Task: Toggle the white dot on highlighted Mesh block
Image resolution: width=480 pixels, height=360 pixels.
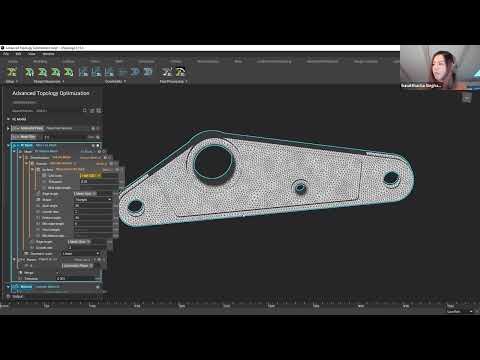Action: [x=98, y=145]
